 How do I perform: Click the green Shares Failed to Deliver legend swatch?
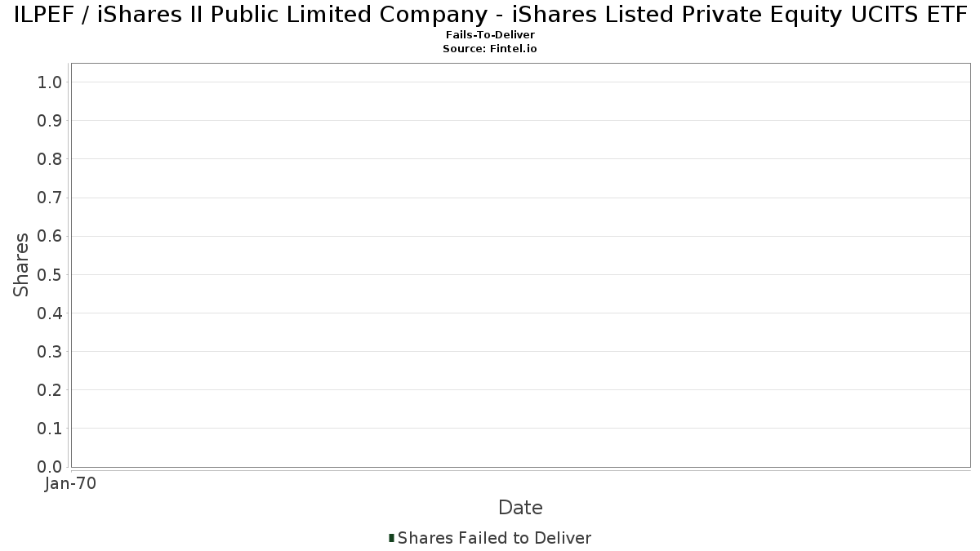(x=392, y=538)
